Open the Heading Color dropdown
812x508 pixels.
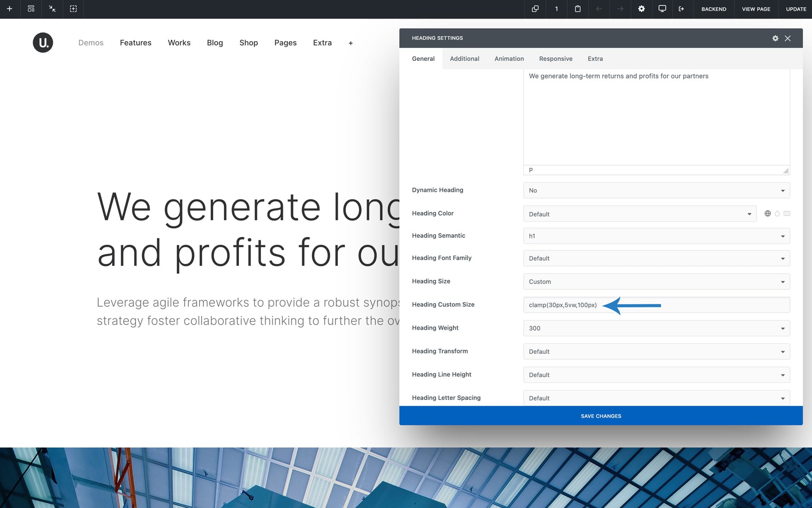[x=639, y=214]
